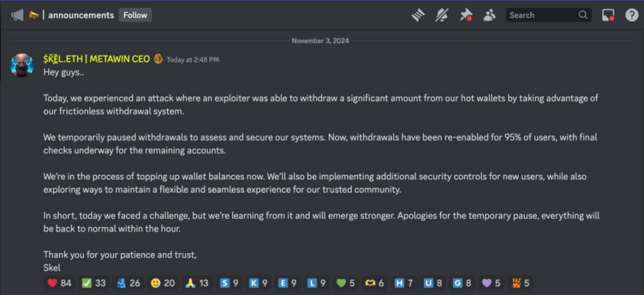Open pinned messages icon
This screenshot has width=644, height=295.
[x=466, y=15]
